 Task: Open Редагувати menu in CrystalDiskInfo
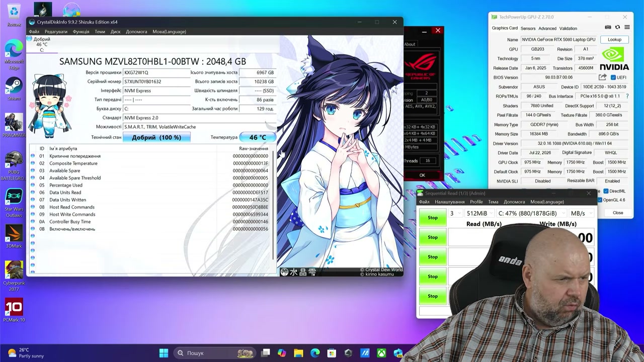coord(56,32)
